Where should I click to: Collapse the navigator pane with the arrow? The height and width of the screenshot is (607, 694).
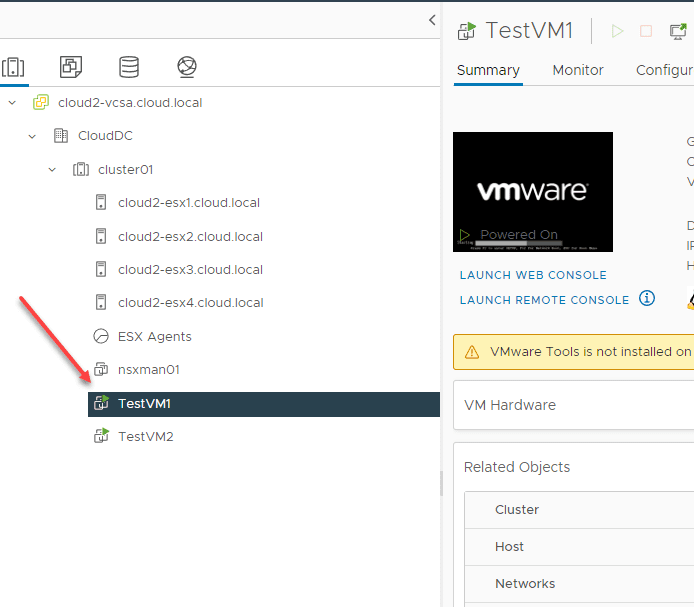432,20
